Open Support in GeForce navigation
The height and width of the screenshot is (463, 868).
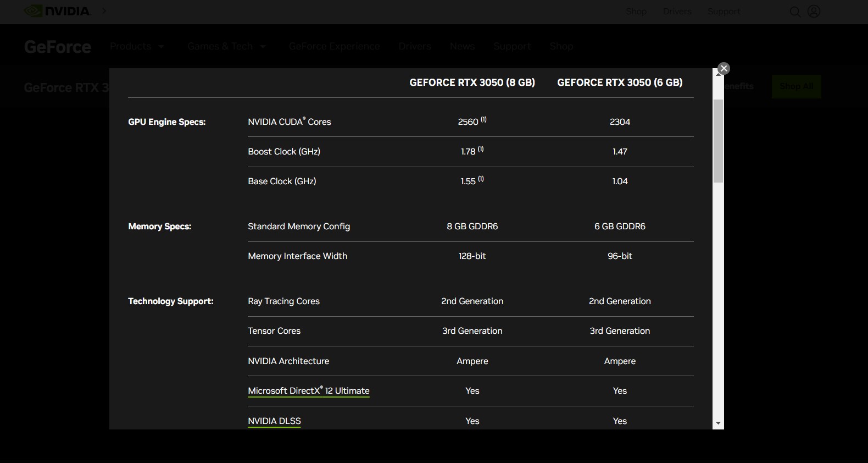point(512,47)
